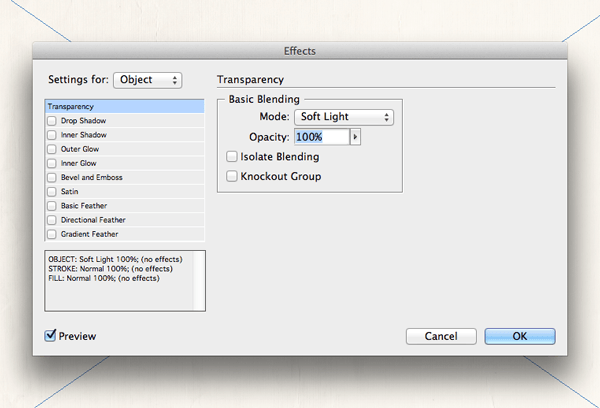Image resolution: width=600 pixels, height=408 pixels.
Task: Select the Bevel and Emboss label
Action: click(92, 178)
